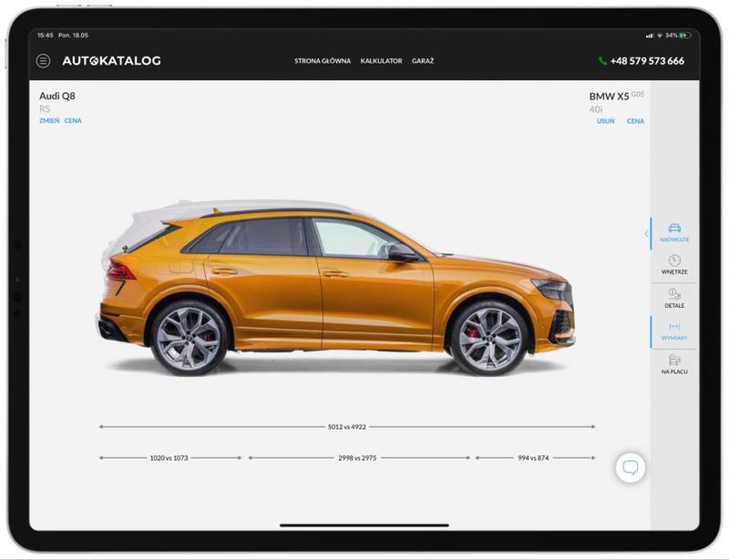Select the Nadwozie car body icon
The width and height of the screenshot is (729, 560).
tap(674, 228)
